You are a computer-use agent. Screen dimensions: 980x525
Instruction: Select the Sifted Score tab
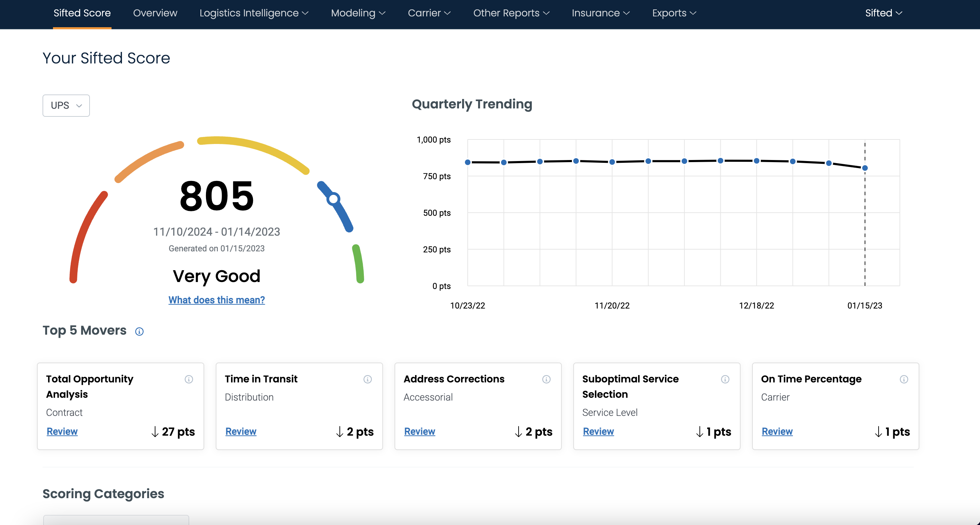[x=82, y=13]
